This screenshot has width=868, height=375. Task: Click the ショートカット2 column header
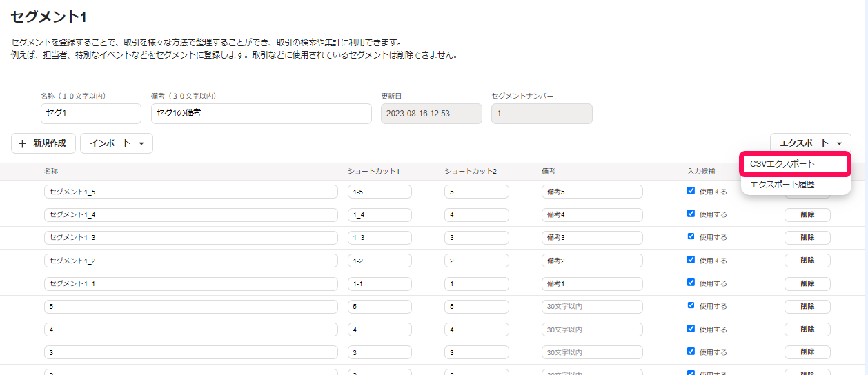pyautogui.click(x=471, y=171)
